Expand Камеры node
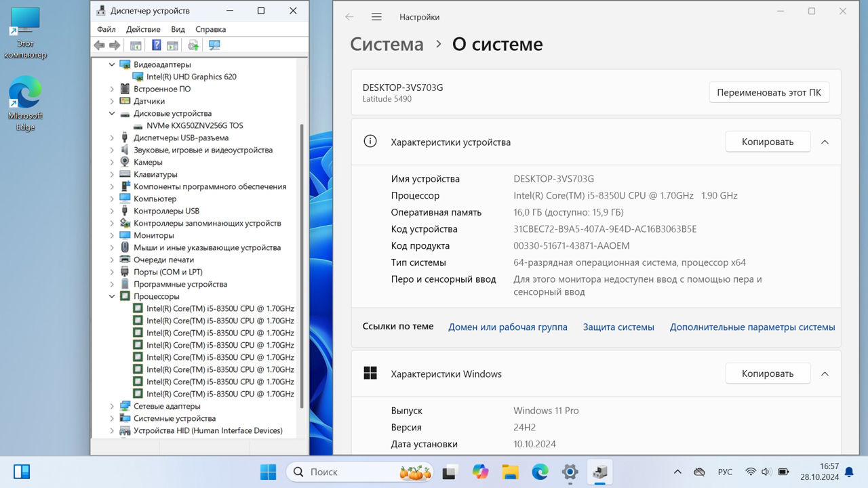 (112, 162)
